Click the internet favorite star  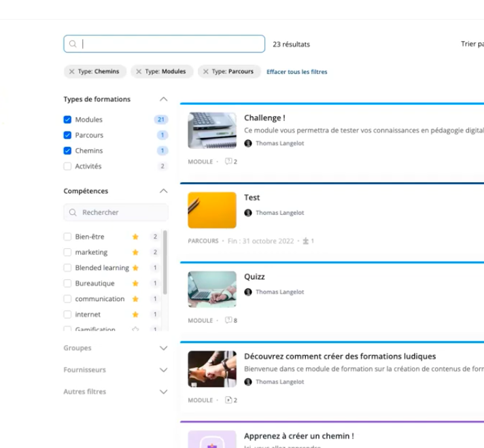coord(135,314)
